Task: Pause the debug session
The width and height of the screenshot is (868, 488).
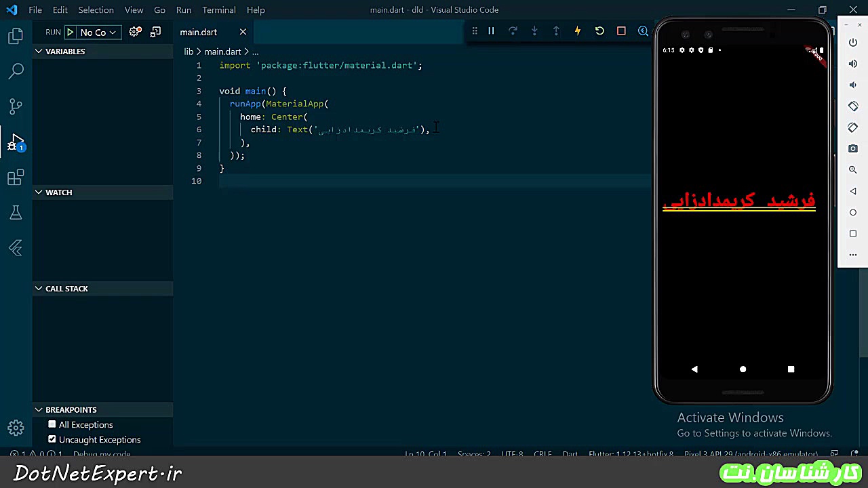Action: pyautogui.click(x=491, y=31)
